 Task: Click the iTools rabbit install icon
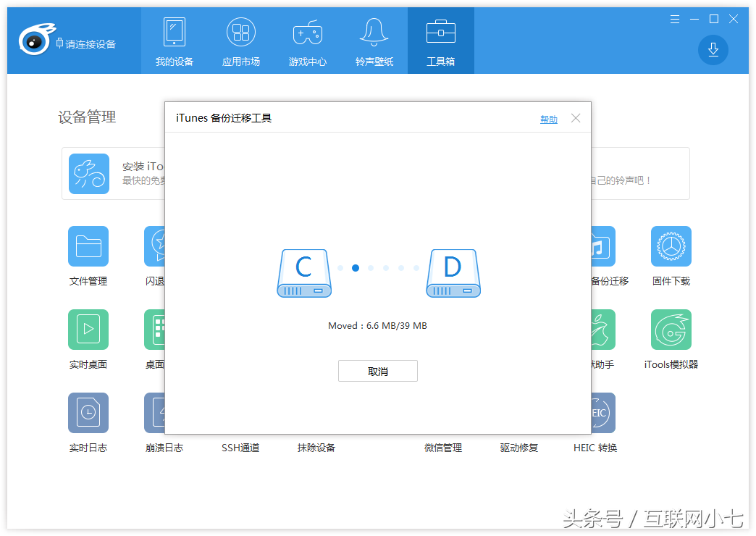coord(89,174)
